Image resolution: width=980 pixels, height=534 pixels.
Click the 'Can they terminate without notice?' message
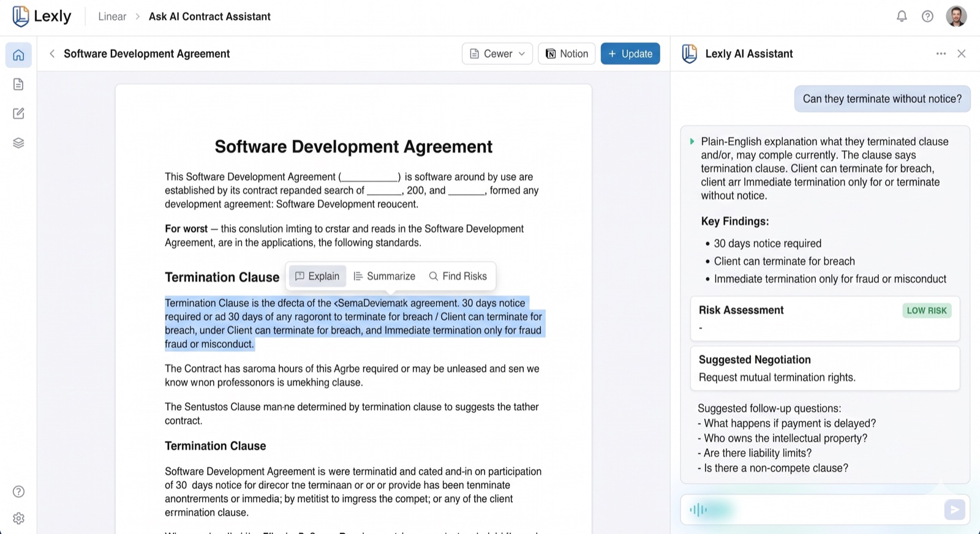click(882, 99)
